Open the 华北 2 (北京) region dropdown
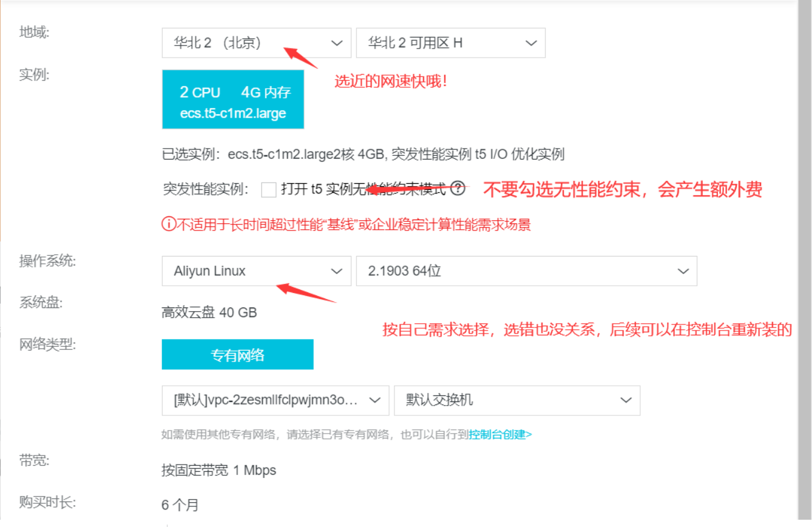Screen dimensions: 812x527 tap(256, 43)
